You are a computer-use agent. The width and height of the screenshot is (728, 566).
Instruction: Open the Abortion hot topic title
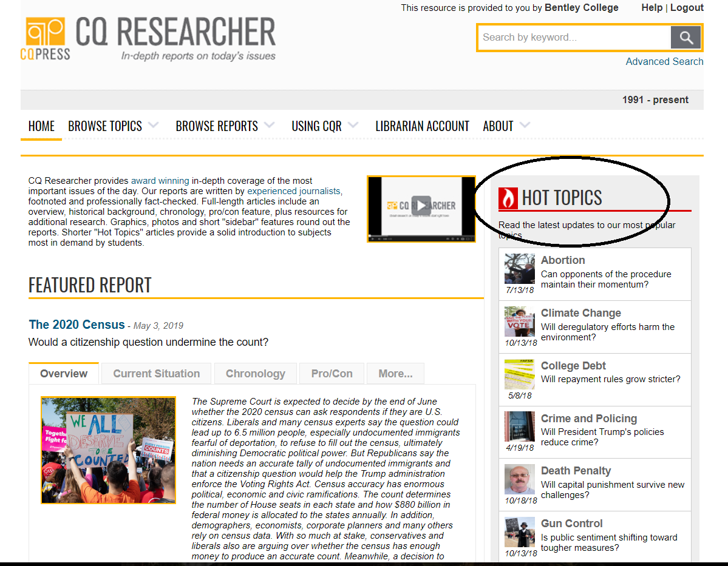(563, 260)
